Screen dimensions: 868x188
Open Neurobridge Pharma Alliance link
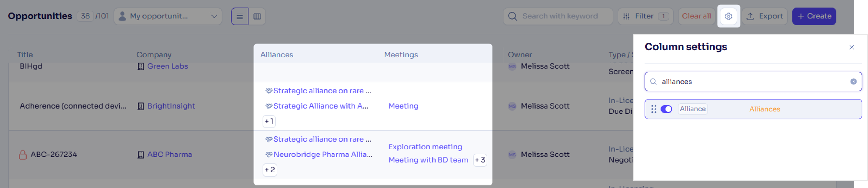tap(323, 155)
